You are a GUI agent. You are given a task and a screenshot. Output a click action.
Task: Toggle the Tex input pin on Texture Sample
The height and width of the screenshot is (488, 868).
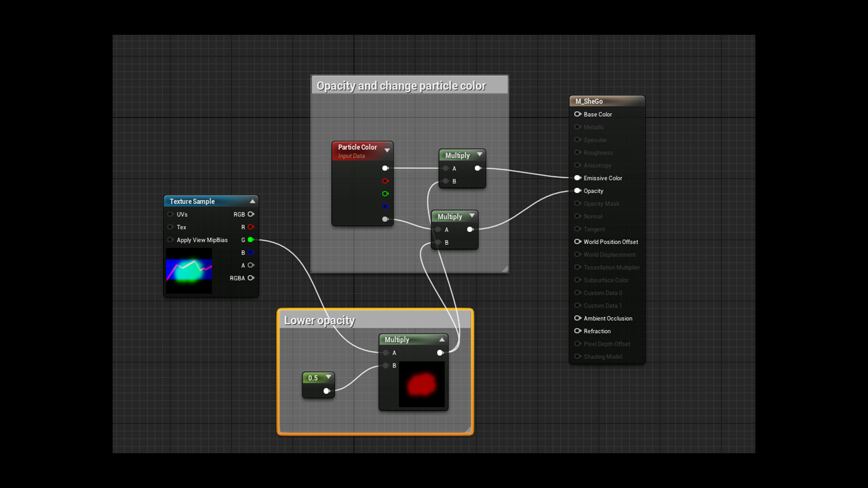[170, 227]
